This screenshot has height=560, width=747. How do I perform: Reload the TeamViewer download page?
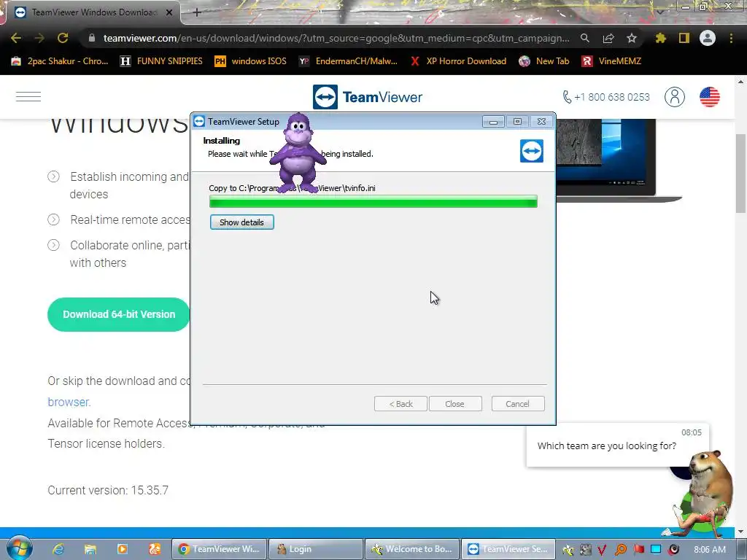pos(63,38)
